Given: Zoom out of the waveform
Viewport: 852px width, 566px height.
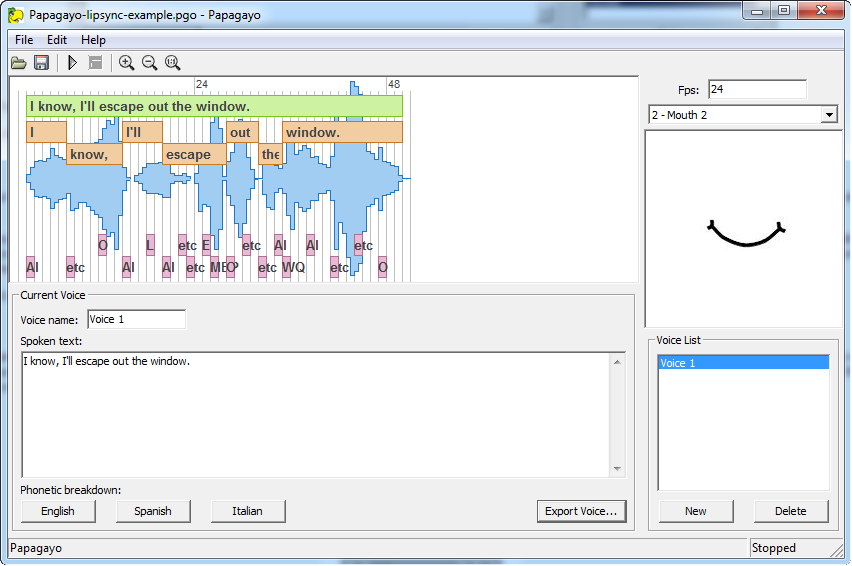Looking at the screenshot, I should pos(149,63).
